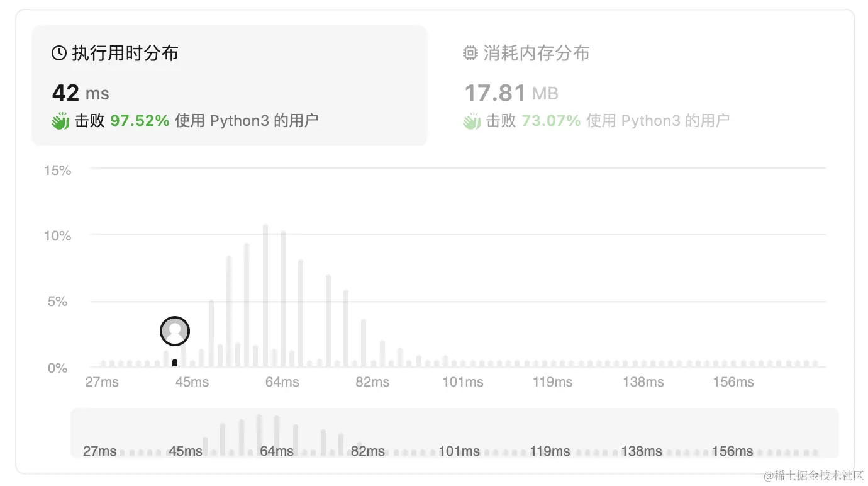
Task: Click 119ms in the mini overview range slider
Action: (550, 451)
